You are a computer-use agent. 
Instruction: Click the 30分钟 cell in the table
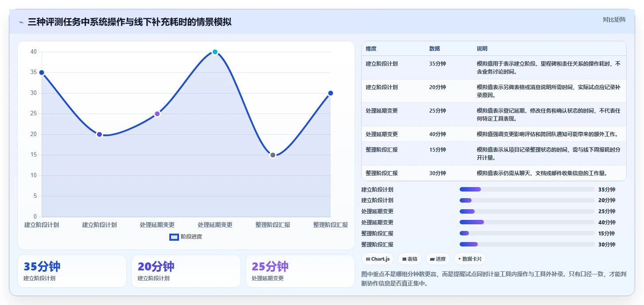click(x=437, y=173)
